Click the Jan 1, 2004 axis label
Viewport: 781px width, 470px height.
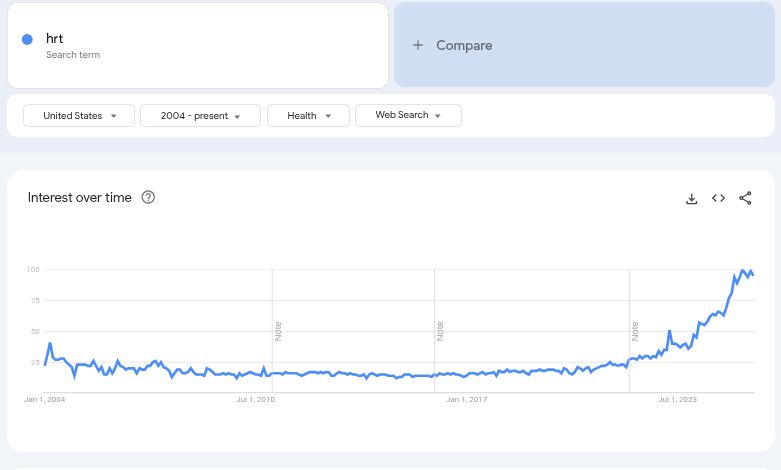coord(45,399)
